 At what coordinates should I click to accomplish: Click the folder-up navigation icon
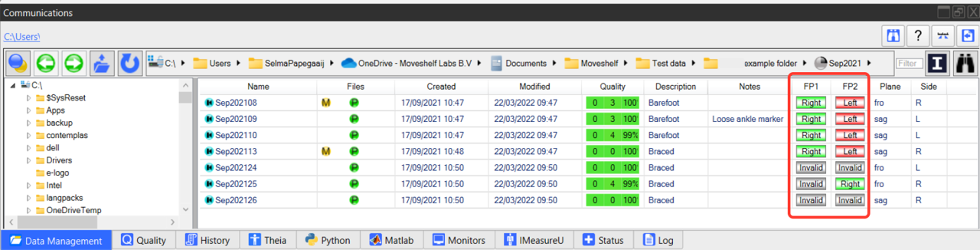102,63
